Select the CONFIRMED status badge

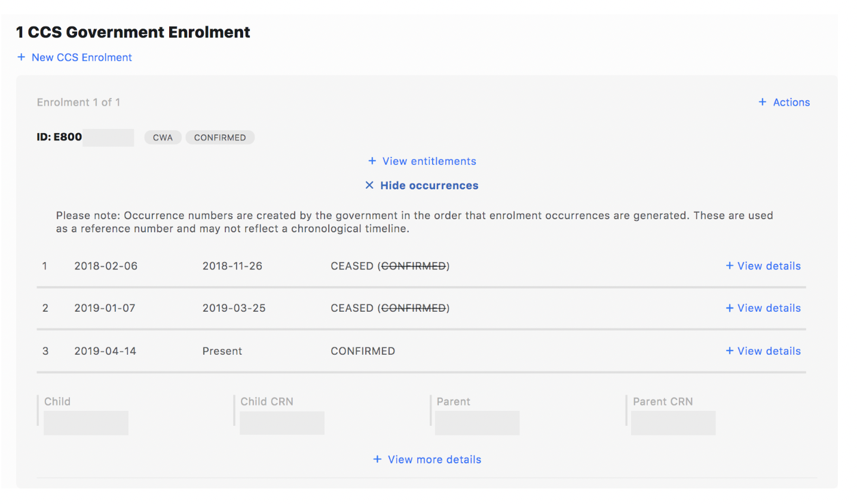click(220, 137)
